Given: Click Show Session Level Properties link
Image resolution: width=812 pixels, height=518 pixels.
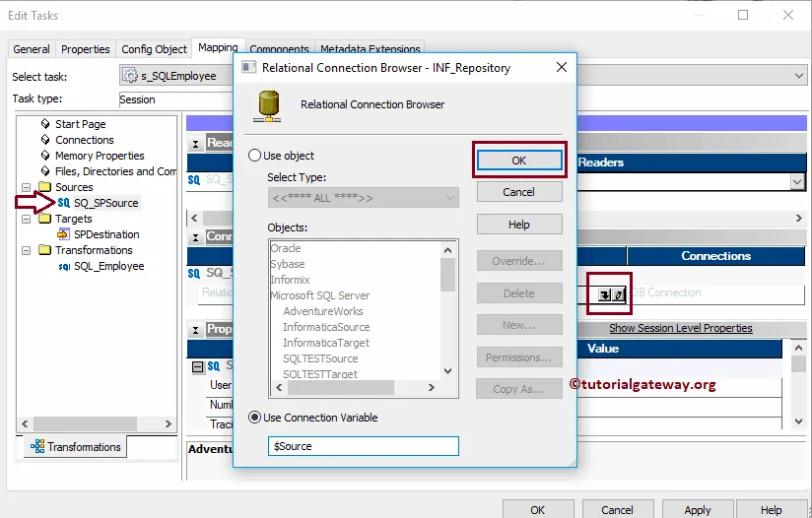Looking at the screenshot, I should (x=680, y=328).
